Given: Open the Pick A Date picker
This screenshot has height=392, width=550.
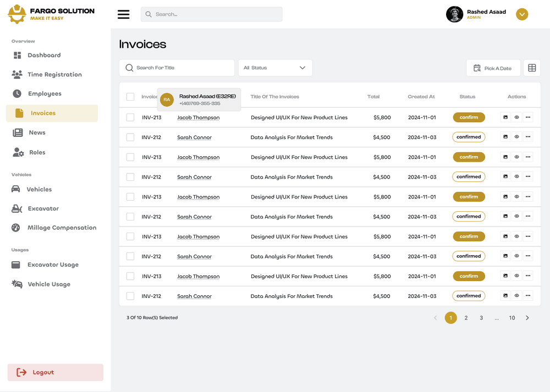Looking at the screenshot, I should 493,68.
